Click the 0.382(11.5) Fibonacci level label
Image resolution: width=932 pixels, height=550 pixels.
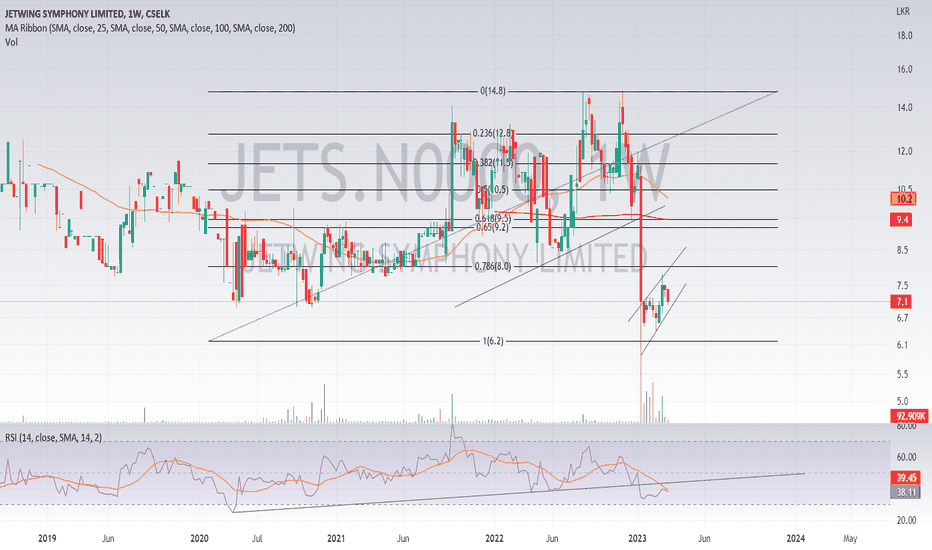pyautogui.click(x=492, y=163)
